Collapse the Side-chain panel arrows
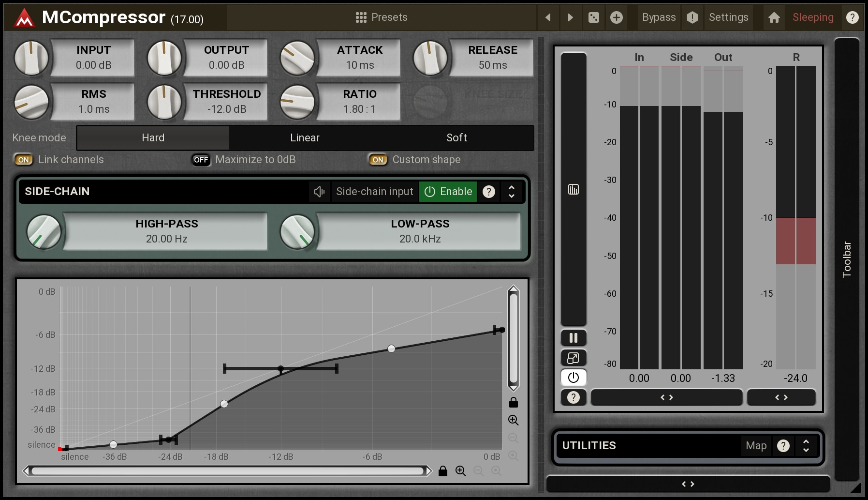 [x=512, y=192]
